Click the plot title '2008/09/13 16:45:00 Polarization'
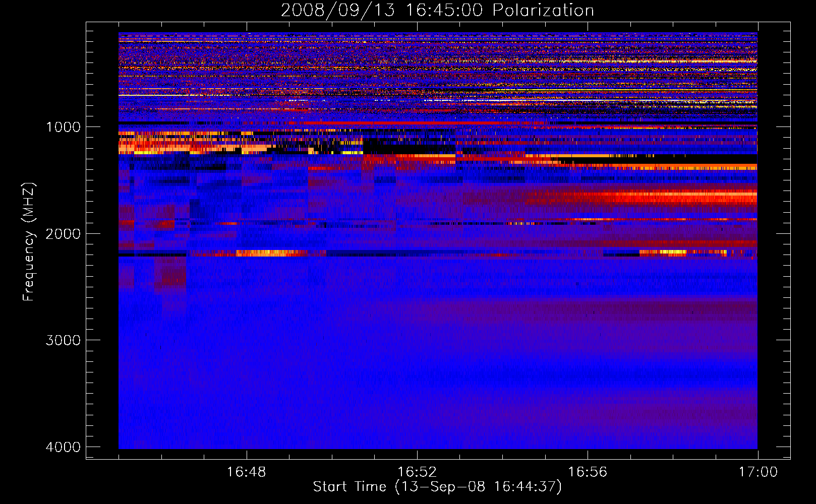816x504 pixels. pyautogui.click(x=437, y=10)
